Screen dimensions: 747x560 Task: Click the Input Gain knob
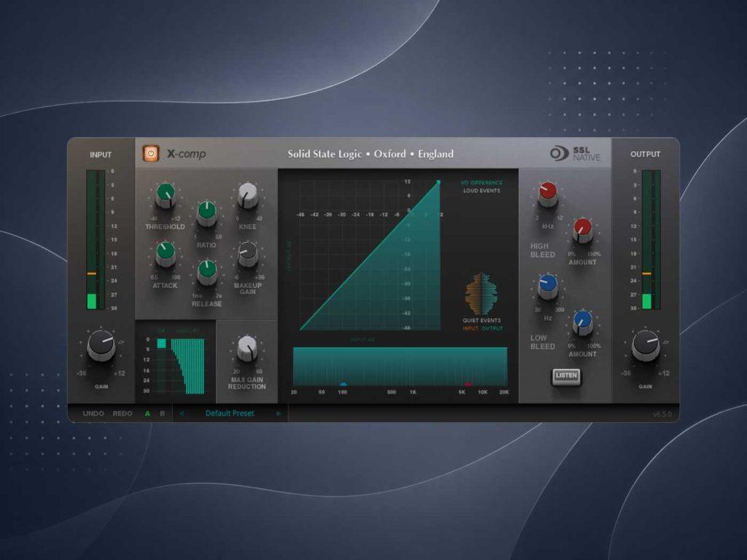click(x=101, y=345)
